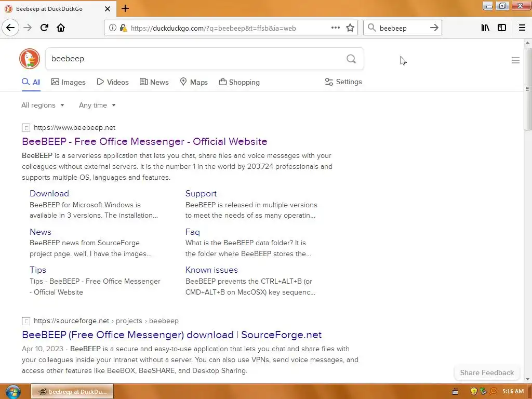
Task: Click the browser address bar URL
Action: tap(213, 28)
